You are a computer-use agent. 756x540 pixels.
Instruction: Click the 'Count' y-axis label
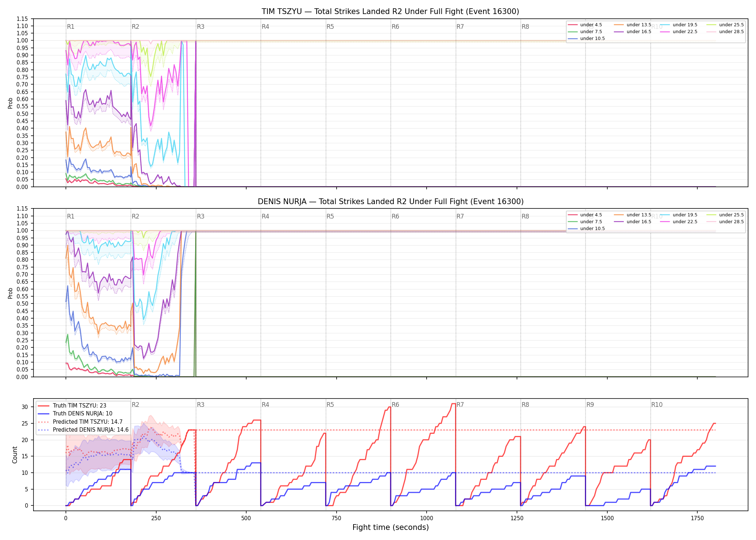tap(15, 455)
